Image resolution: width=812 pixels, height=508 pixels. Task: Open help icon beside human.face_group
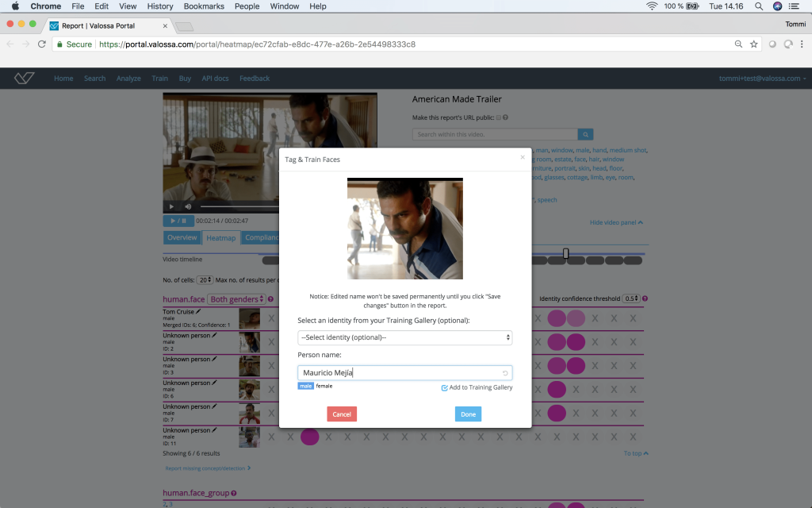pyautogui.click(x=234, y=493)
